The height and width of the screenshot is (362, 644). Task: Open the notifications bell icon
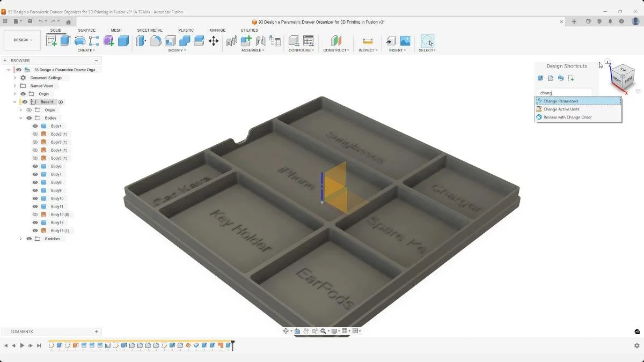coord(610,21)
